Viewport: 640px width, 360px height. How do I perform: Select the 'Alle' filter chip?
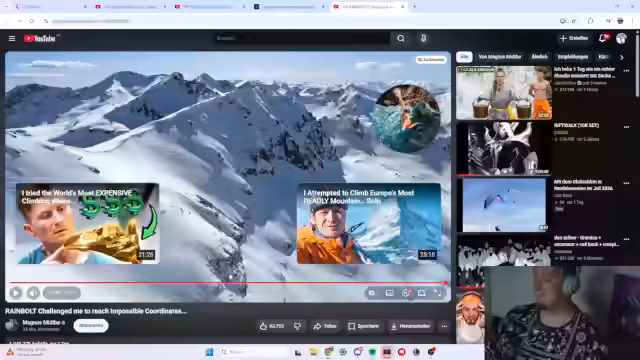pyautogui.click(x=464, y=57)
